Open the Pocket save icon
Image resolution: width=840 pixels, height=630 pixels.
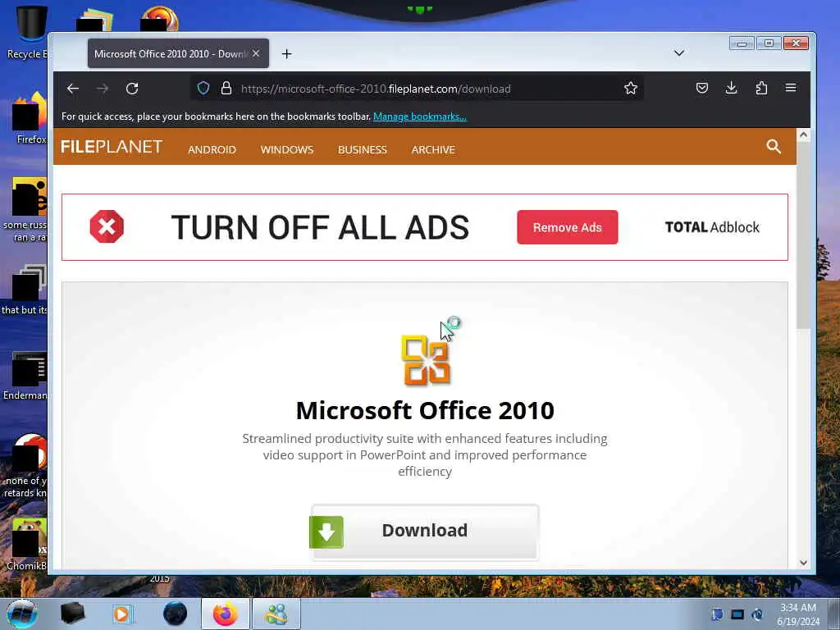tap(702, 88)
